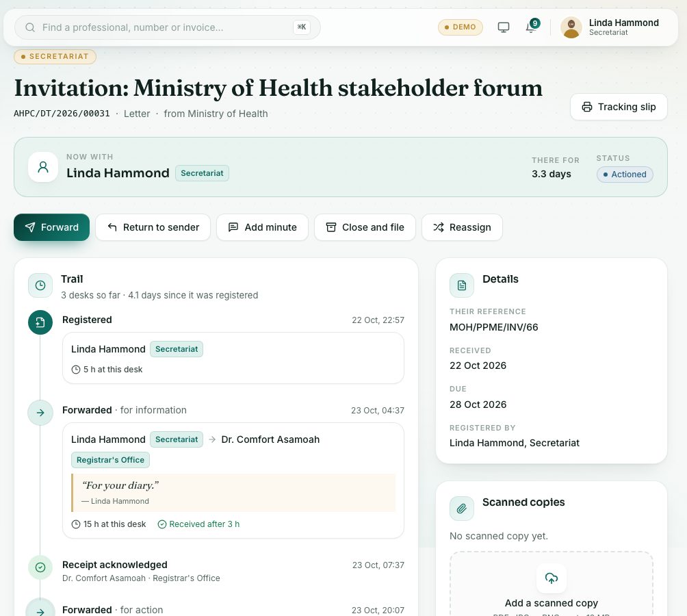
Task: Click "5 h at this desk" text
Action: pyautogui.click(x=113, y=370)
